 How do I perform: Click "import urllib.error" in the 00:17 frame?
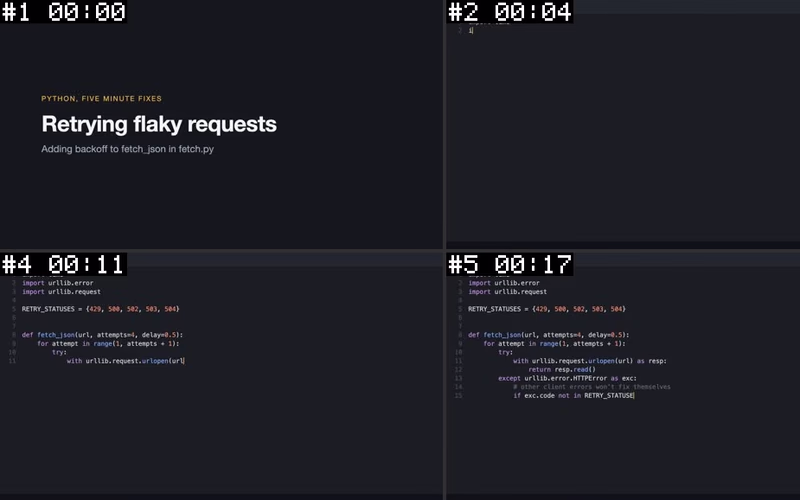pyautogui.click(x=504, y=283)
